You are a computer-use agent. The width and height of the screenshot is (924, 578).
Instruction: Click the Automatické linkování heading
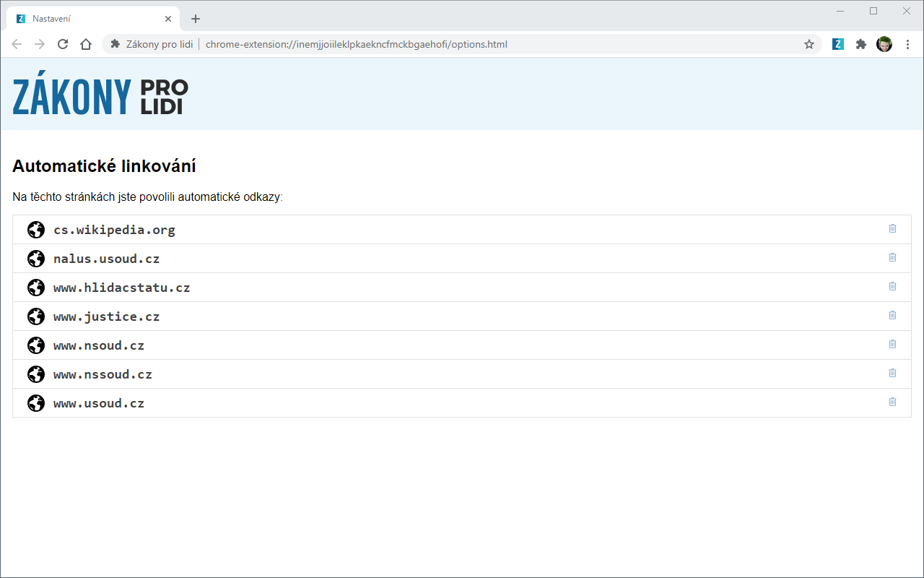point(104,166)
